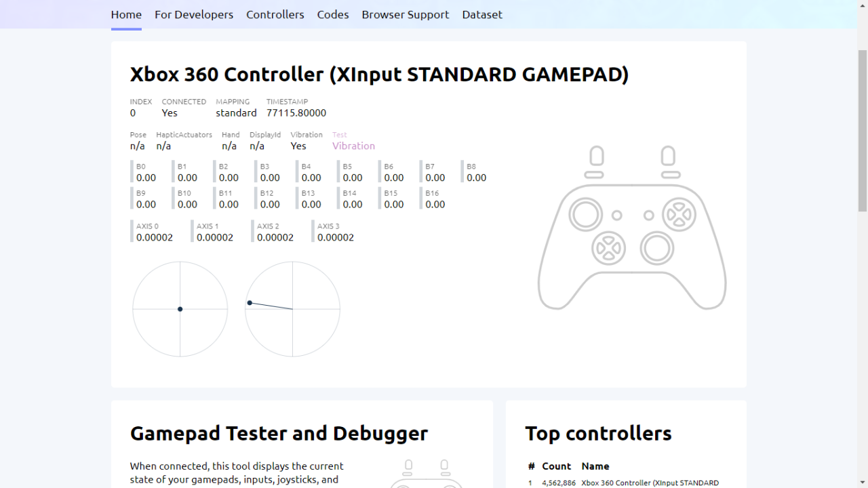Click the B10 button value
The image size is (868, 488).
click(x=187, y=204)
